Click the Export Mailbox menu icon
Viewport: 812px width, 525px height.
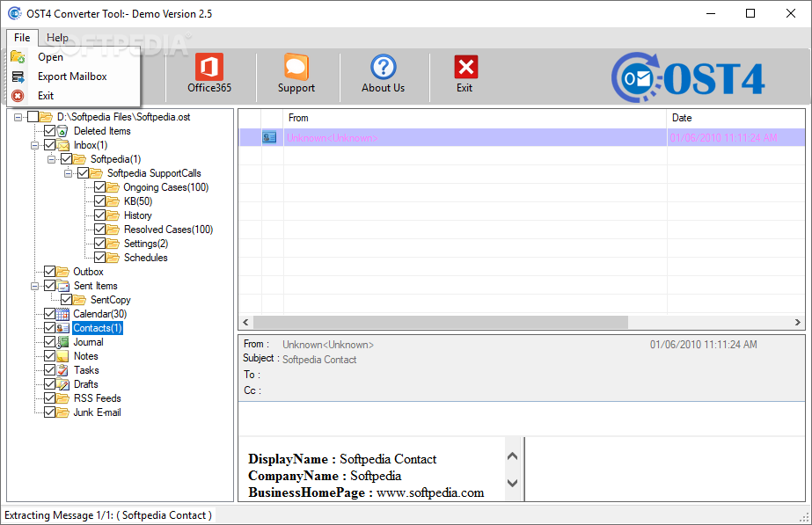click(x=18, y=77)
